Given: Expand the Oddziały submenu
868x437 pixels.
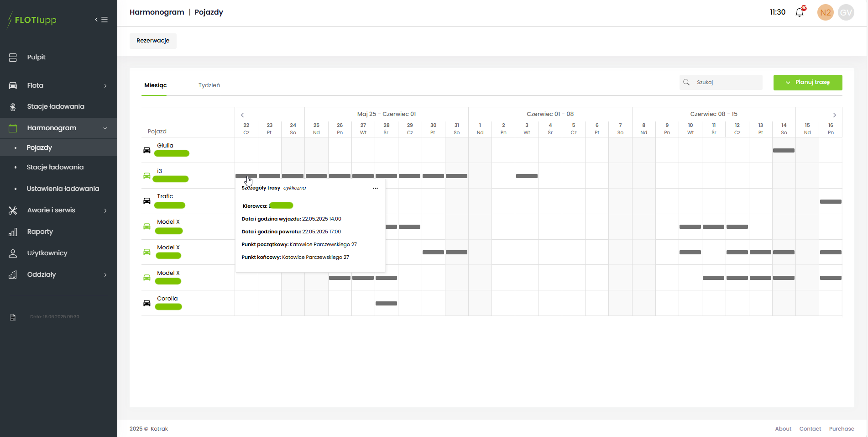Looking at the screenshot, I should [105, 275].
